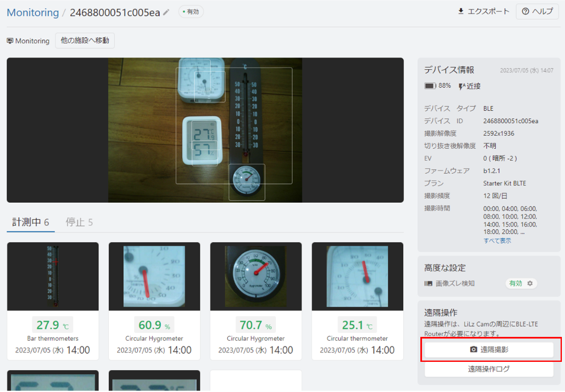Screen dimensions: 565x392
Task: Click the エクスポート export button
Action: click(483, 11)
